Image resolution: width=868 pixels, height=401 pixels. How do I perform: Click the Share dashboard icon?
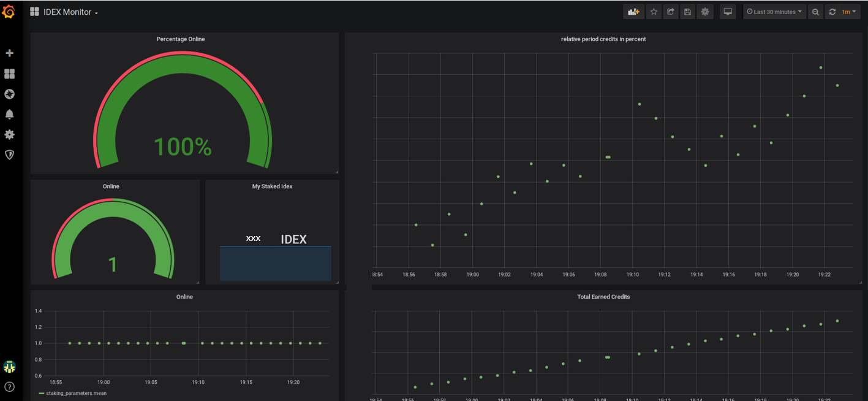point(671,12)
